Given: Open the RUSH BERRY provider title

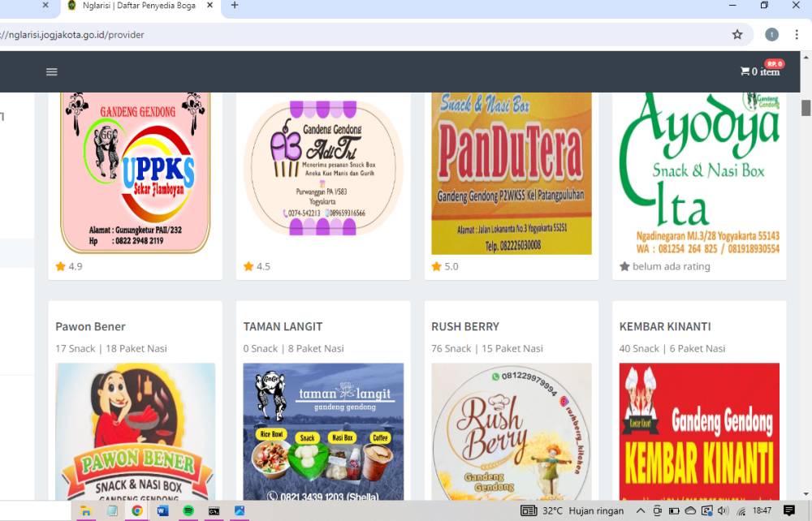Looking at the screenshot, I should pos(465,326).
